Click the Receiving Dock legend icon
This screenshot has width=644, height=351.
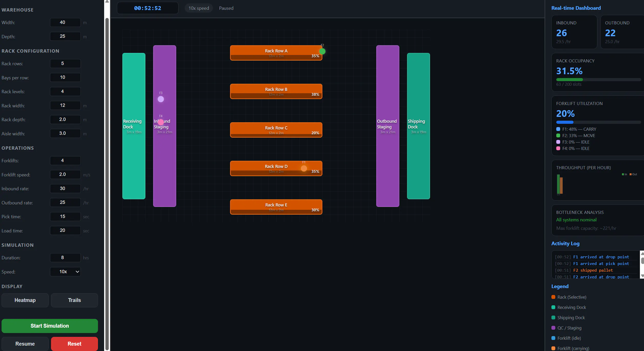point(553,307)
